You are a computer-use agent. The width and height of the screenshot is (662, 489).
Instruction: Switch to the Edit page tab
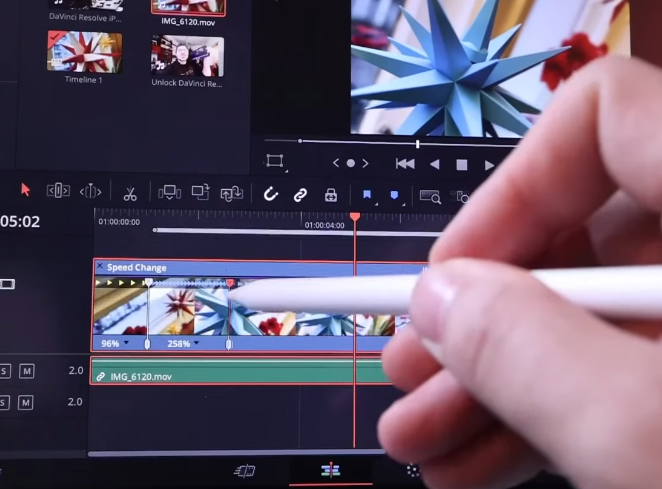click(331, 470)
